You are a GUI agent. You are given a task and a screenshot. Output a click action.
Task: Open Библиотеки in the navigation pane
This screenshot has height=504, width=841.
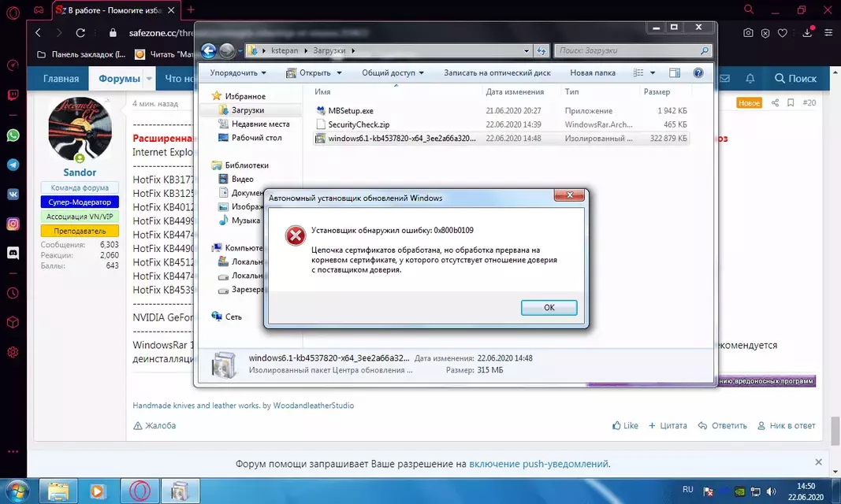pyautogui.click(x=246, y=165)
